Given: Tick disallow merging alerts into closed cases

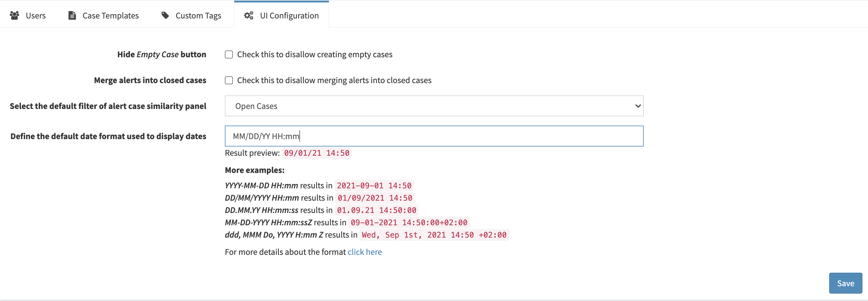Looking at the screenshot, I should coord(229,80).
